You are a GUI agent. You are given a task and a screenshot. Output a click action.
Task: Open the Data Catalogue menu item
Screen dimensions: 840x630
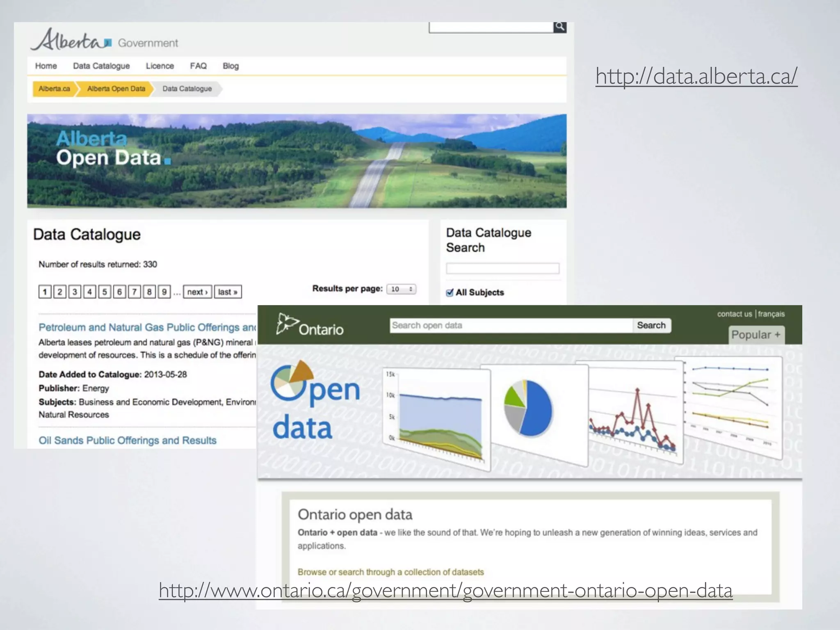pos(101,66)
